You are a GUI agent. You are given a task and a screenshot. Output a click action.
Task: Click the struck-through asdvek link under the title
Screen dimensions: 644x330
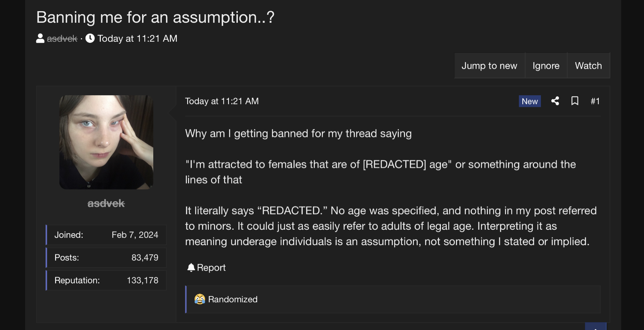coord(62,39)
